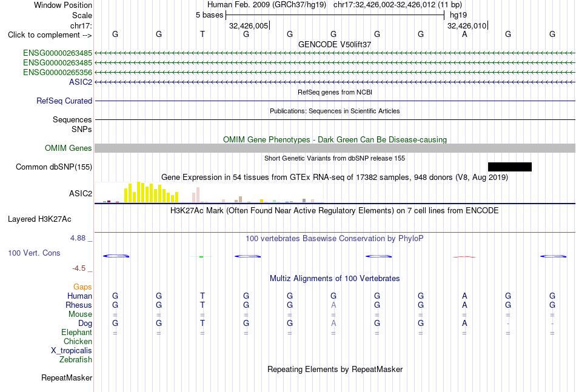Click the Gaps row label

pos(82,287)
